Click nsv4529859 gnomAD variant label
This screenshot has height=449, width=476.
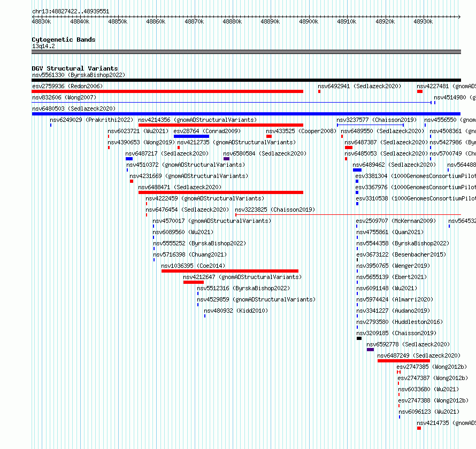(x=256, y=299)
